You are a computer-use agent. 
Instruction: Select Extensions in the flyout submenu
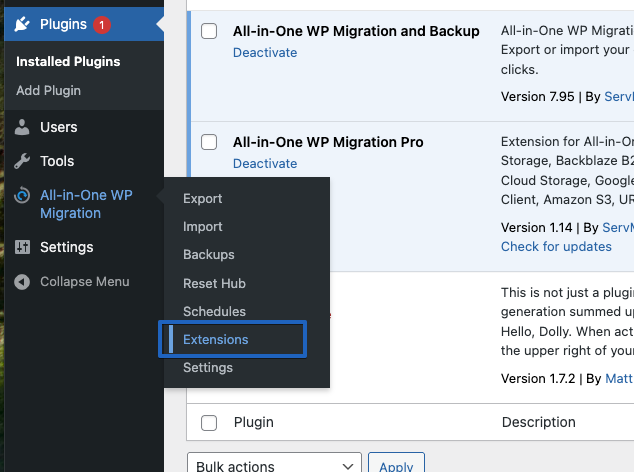point(215,340)
